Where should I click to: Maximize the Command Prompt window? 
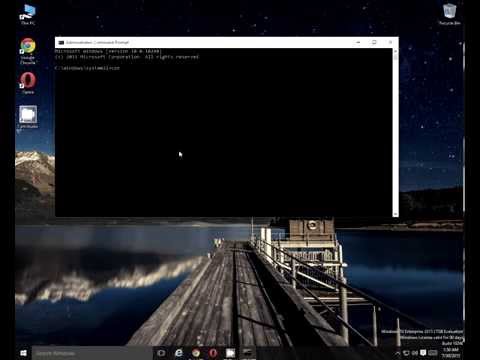tap(374, 42)
